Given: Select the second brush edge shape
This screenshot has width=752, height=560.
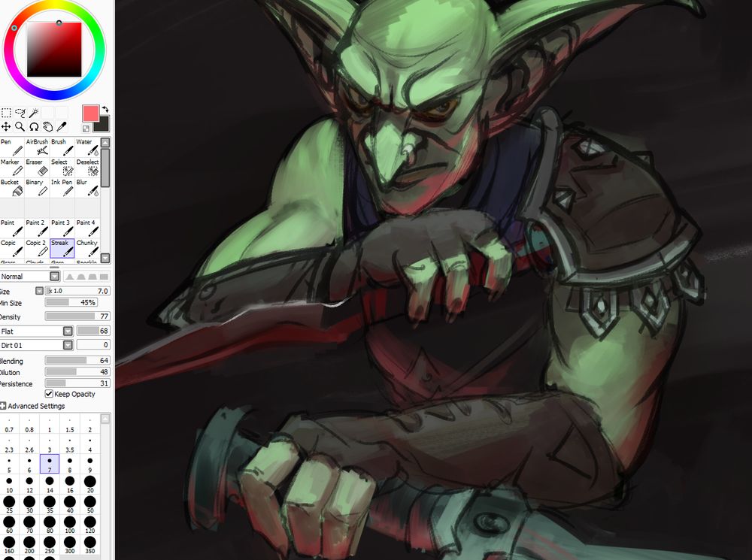Looking at the screenshot, I should click(81, 277).
